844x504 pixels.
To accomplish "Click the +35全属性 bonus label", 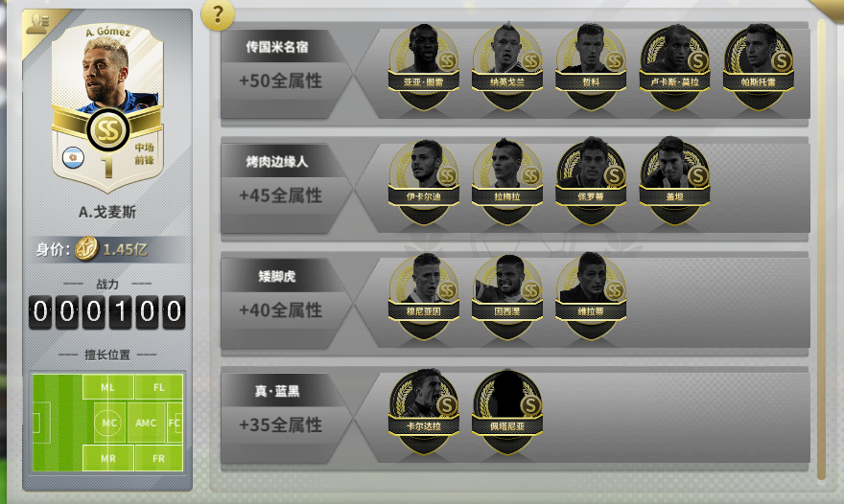I will pos(280,424).
